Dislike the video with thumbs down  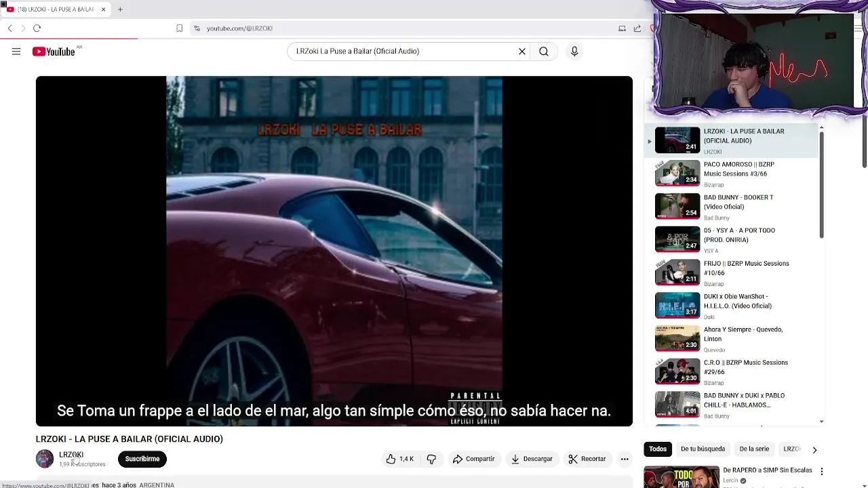(x=431, y=459)
